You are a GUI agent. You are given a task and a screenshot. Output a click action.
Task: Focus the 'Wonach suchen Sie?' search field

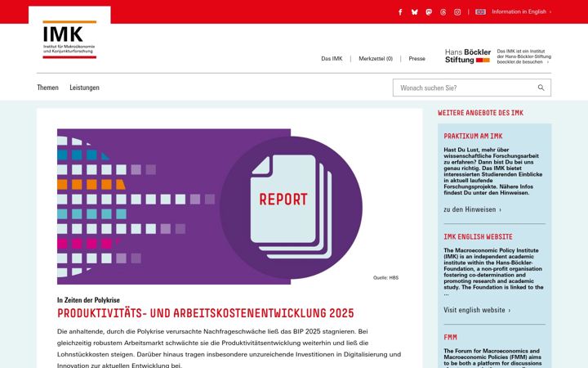coord(472,88)
